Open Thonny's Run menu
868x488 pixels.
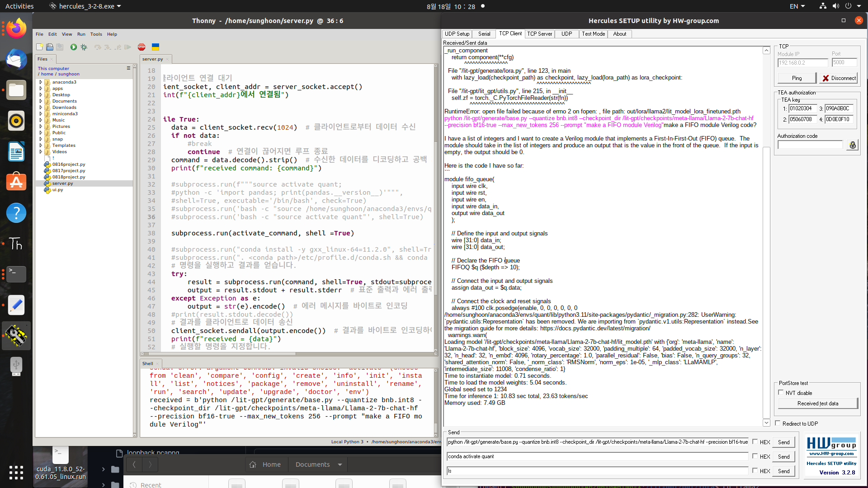point(81,34)
